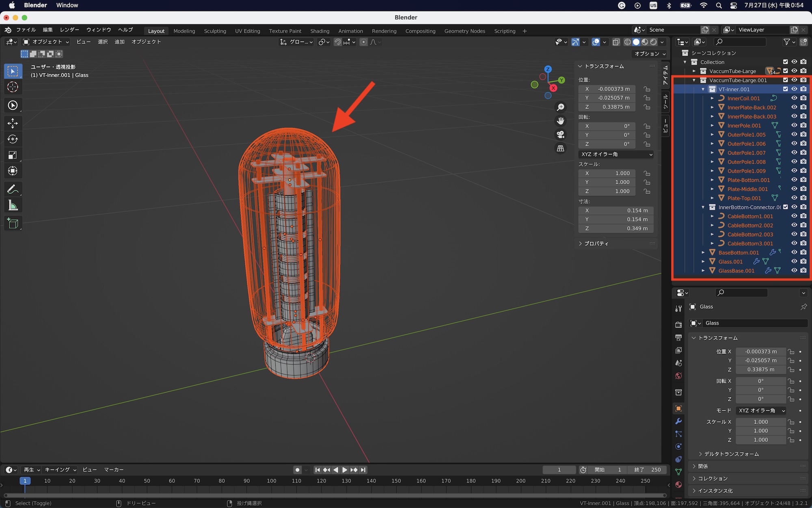Screen dimensions: 812x508
Task: Hide Glass.001 using eye icon
Action: pos(794,261)
